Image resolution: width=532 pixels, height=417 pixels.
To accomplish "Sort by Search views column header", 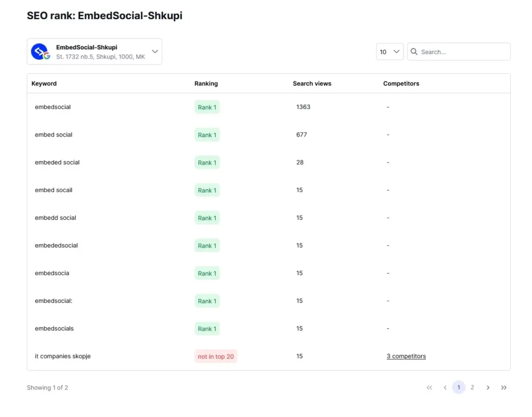I will pyautogui.click(x=312, y=84).
